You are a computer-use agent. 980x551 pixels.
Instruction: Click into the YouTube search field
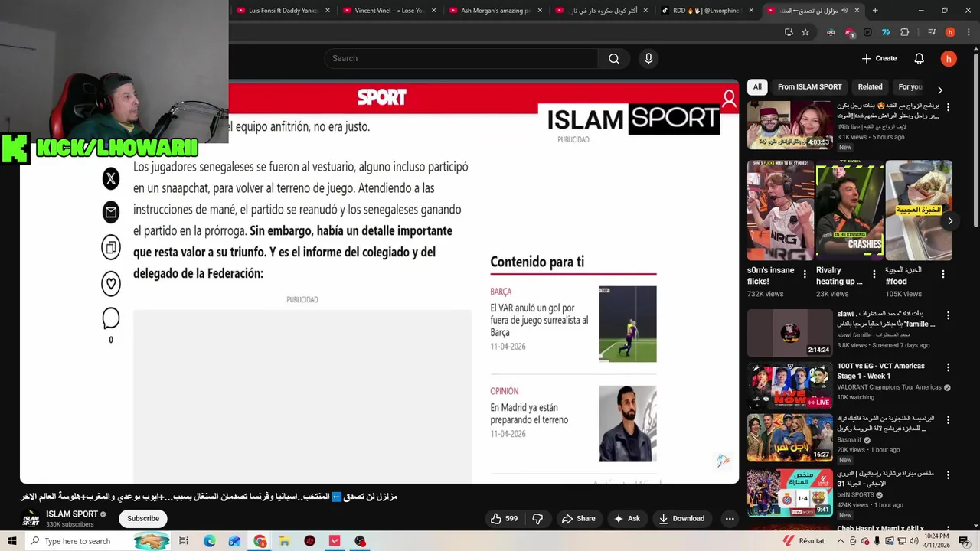pyautogui.click(x=461, y=59)
